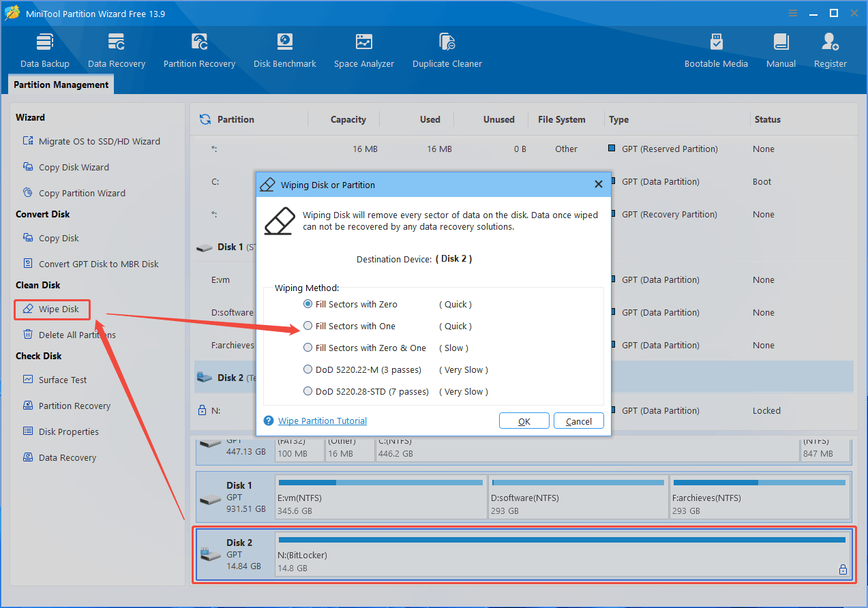This screenshot has width=868, height=608.
Task: Close the Wiping Disk or Partition dialog
Action: (x=598, y=184)
